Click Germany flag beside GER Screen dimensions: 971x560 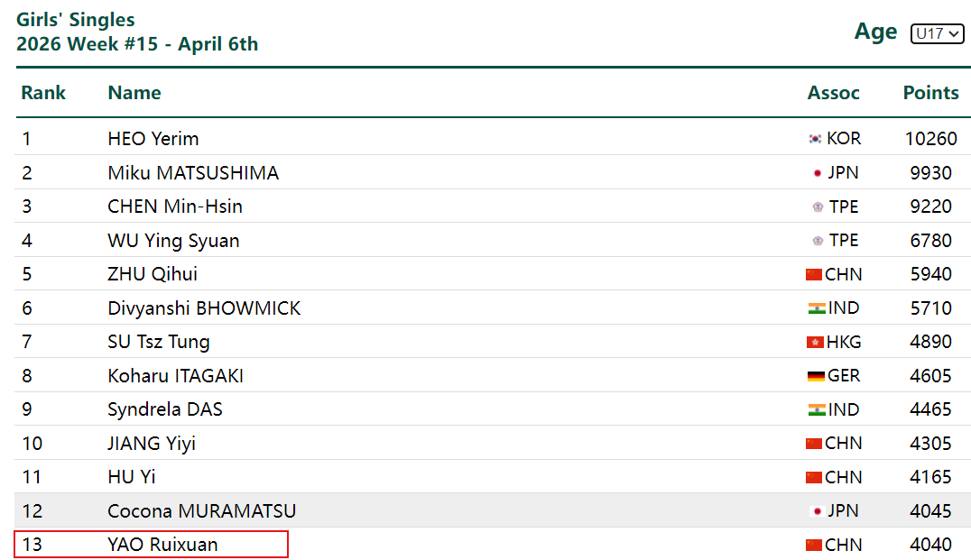(x=816, y=376)
